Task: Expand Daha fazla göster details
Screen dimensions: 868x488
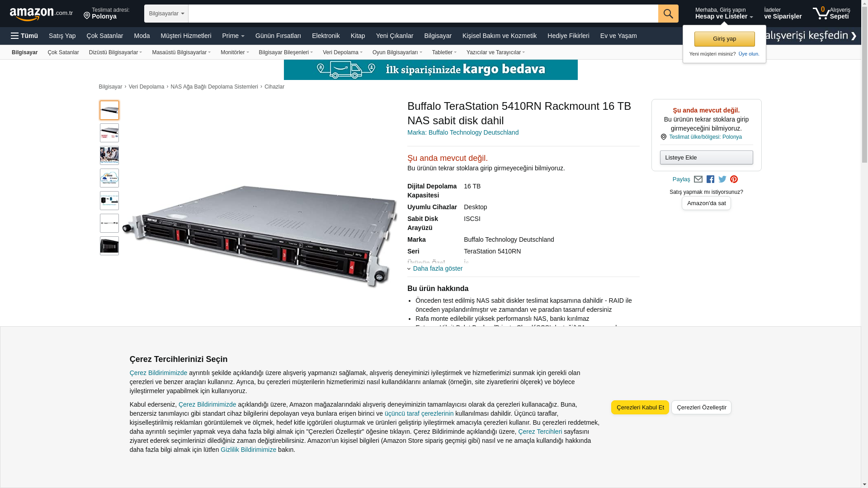Action: [437, 268]
